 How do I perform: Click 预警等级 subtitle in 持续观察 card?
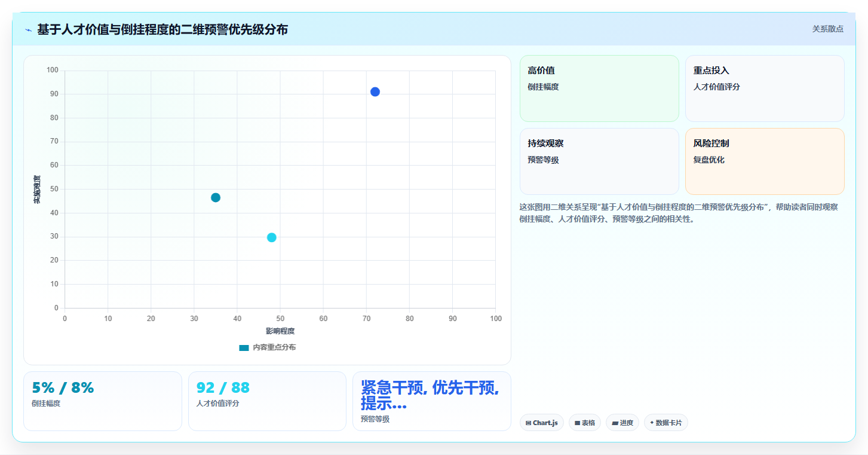[x=543, y=160]
